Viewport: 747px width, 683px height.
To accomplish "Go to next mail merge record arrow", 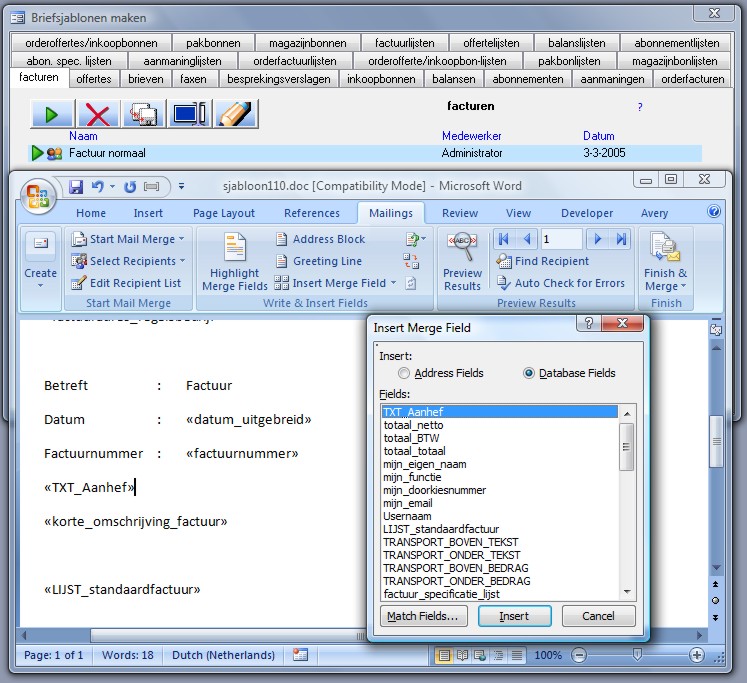I will (598, 239).
